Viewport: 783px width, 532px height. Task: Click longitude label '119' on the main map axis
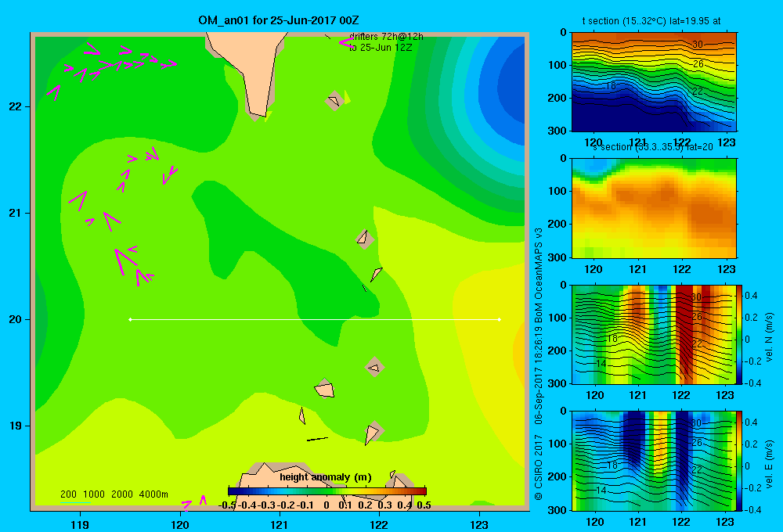click(x=80, y=524)
